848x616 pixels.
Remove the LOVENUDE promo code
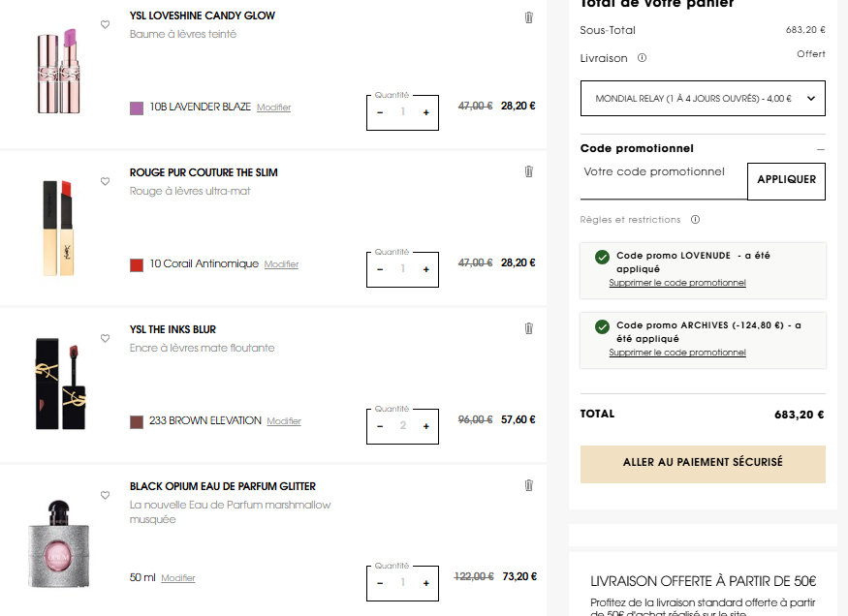[677, 283]
